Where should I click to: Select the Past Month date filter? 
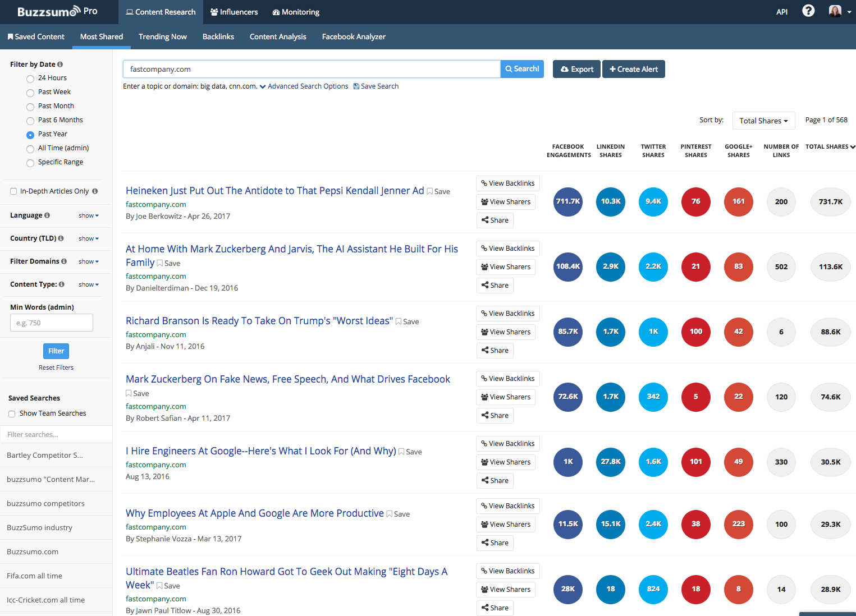coord(30,107)
